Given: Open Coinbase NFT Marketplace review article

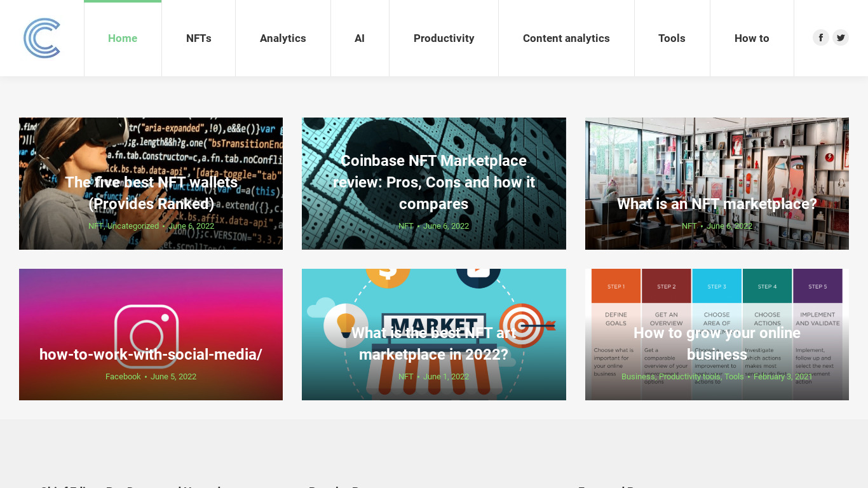Looking at the screenshot, I should pyautogui.click(x=434, y=182).
